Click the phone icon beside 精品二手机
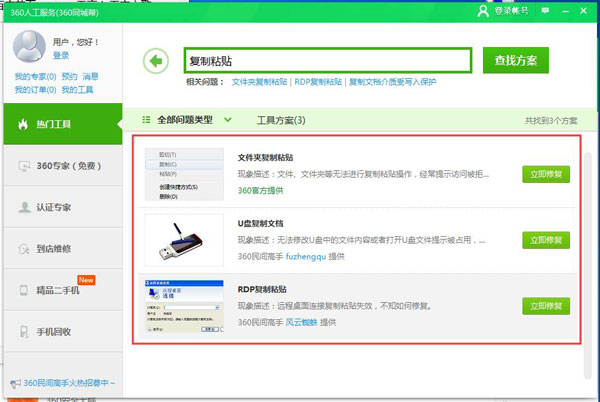Screen dimensions: 600x402 [24, 290]
